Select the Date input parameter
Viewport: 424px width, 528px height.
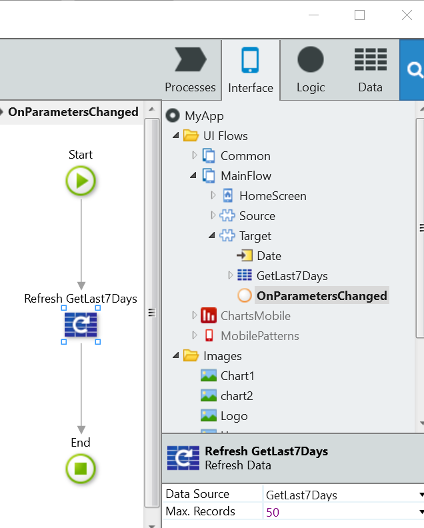(269, 256)
